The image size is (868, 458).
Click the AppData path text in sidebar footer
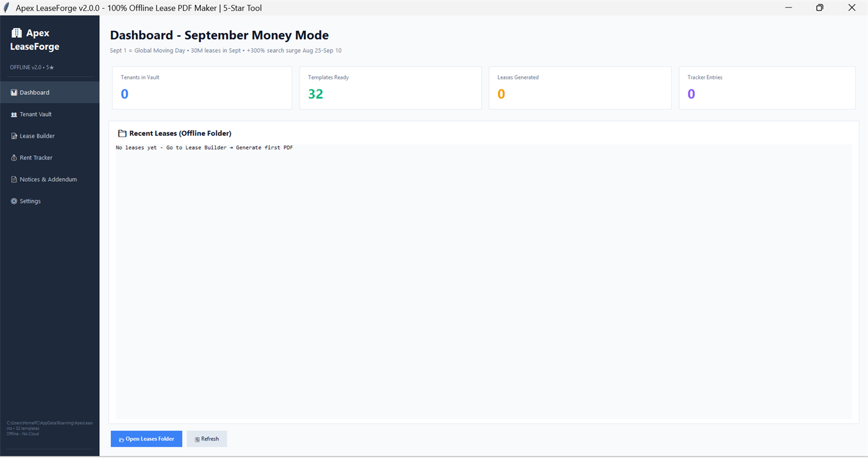click(x=50, y=423)
